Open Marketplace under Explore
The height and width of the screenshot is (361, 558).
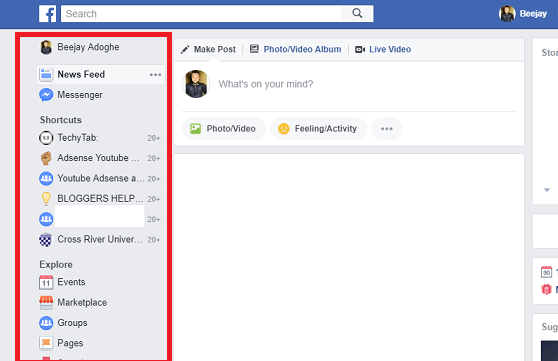tap(82, 303)
